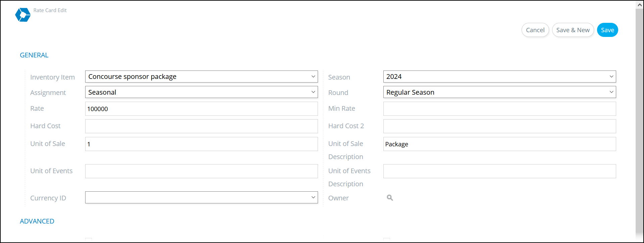Click into the Hard Cost field

(x=201, y=126)
